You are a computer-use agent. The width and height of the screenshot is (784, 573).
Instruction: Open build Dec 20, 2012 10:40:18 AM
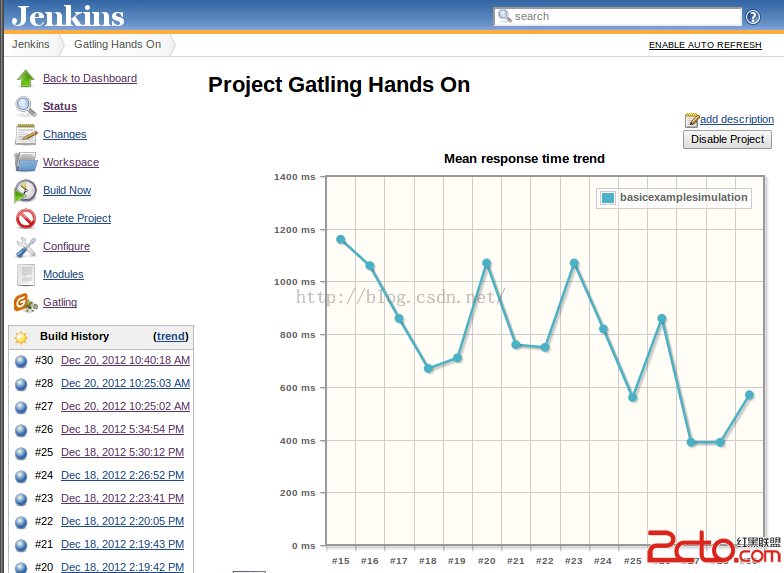point(126,360)
